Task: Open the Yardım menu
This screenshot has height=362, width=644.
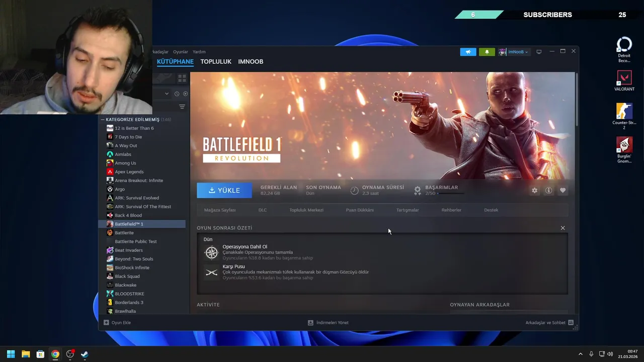Action: 199,52
